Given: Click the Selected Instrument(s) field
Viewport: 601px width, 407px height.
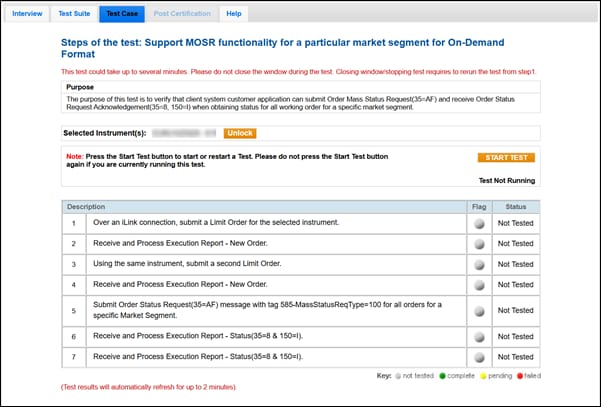Looking at the screenshot, I should pyautogui.click(x=180, y=133).
